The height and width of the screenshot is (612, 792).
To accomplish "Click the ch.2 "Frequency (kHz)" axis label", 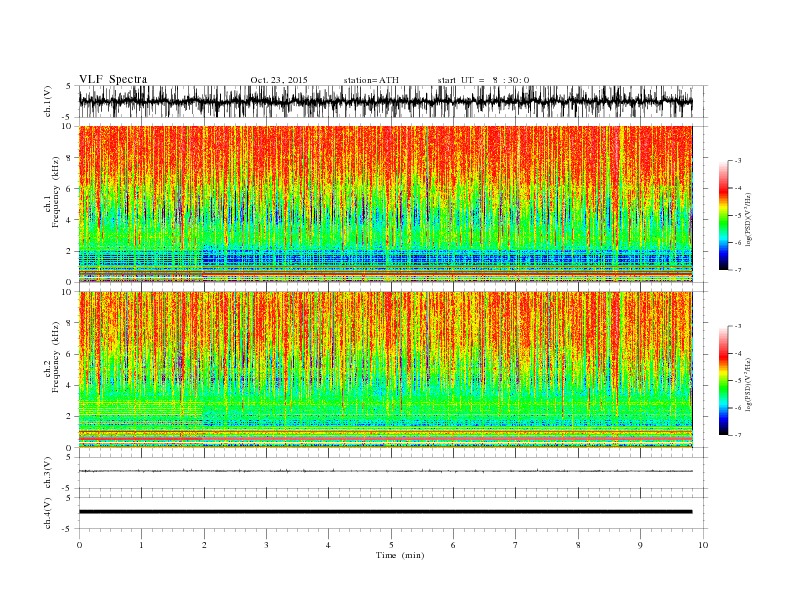I will coord(56,356).
